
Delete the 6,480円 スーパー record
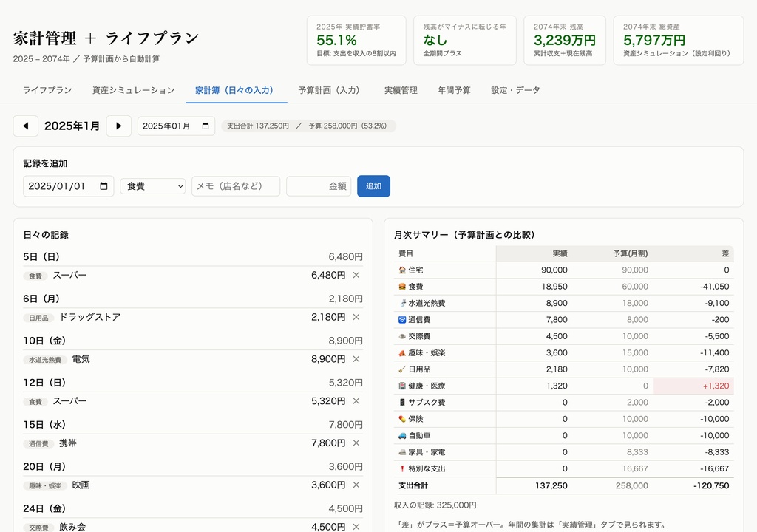tap(356, 275)
